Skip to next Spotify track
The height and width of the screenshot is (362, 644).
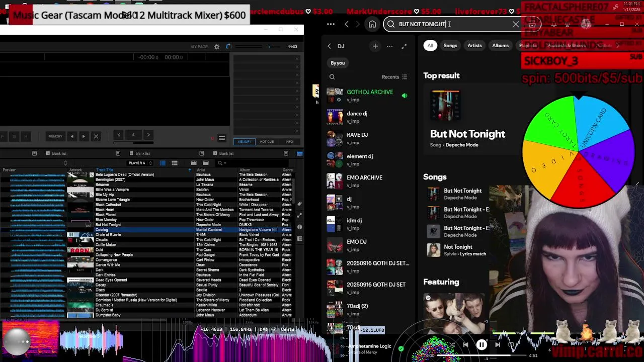click(497, 345)
